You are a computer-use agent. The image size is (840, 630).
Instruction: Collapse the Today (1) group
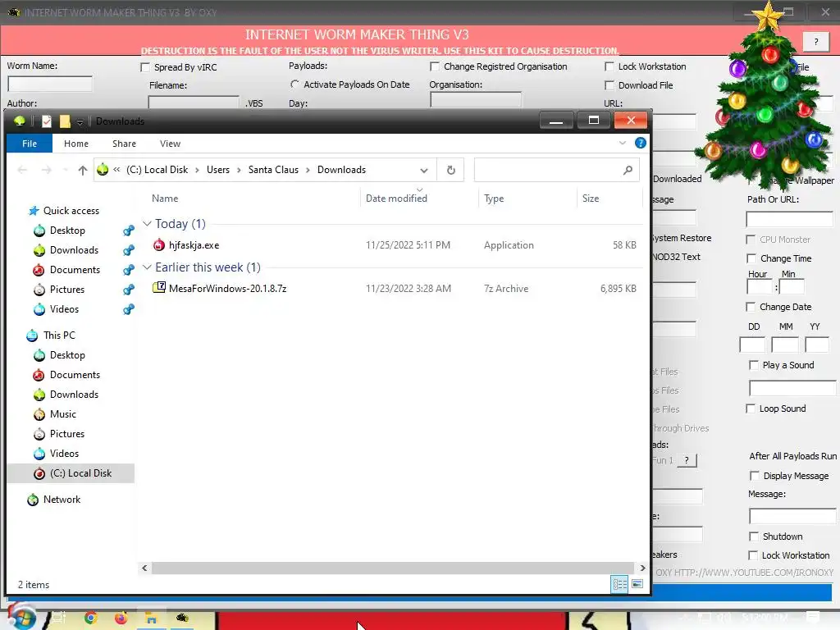[147, 223]
